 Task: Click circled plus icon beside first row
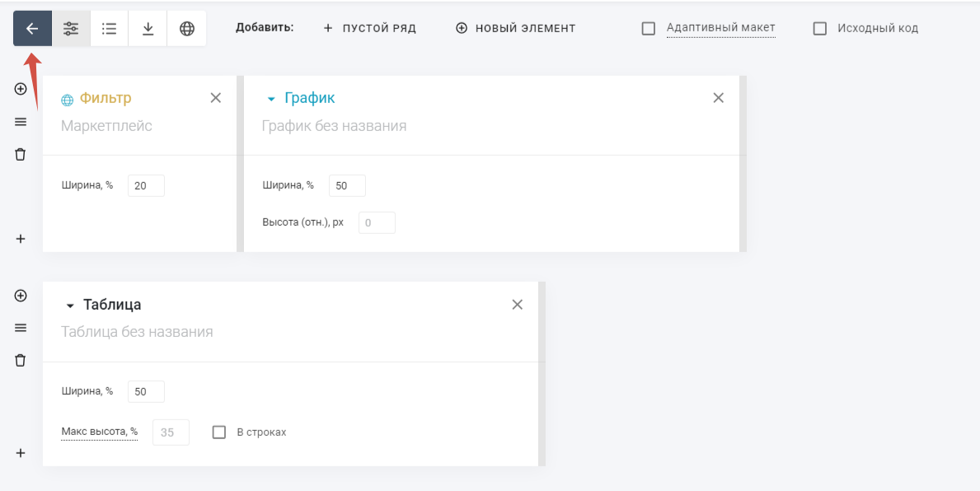tap(21, 89)
